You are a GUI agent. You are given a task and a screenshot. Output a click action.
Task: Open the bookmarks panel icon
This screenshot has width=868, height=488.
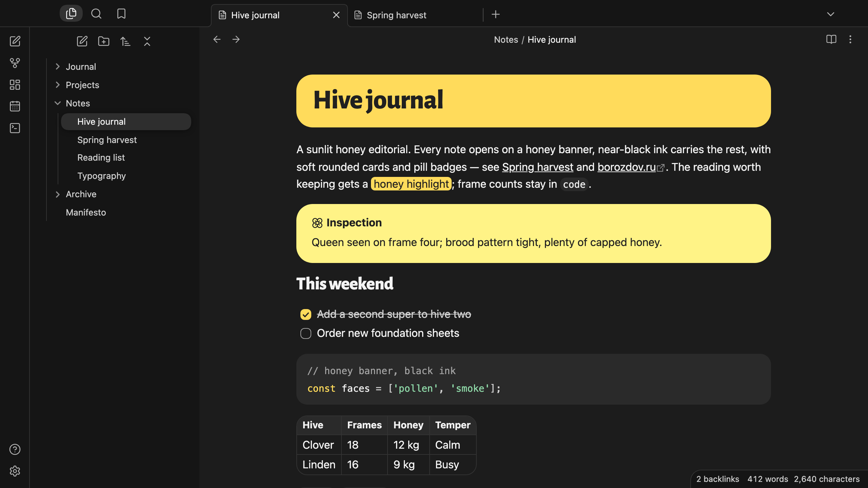(121, 14)
